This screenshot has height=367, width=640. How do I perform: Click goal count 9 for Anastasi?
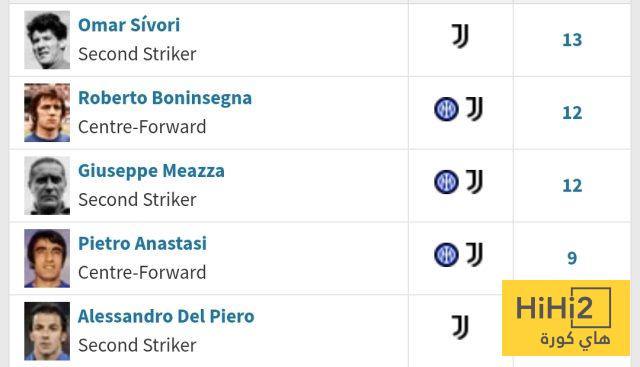[x=572, y=258]
